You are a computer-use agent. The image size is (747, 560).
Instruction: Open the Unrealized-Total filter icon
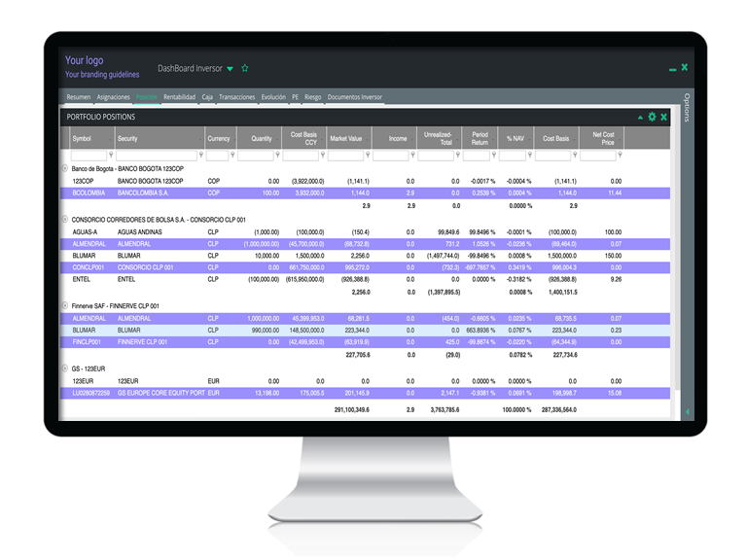click(458, 155)
